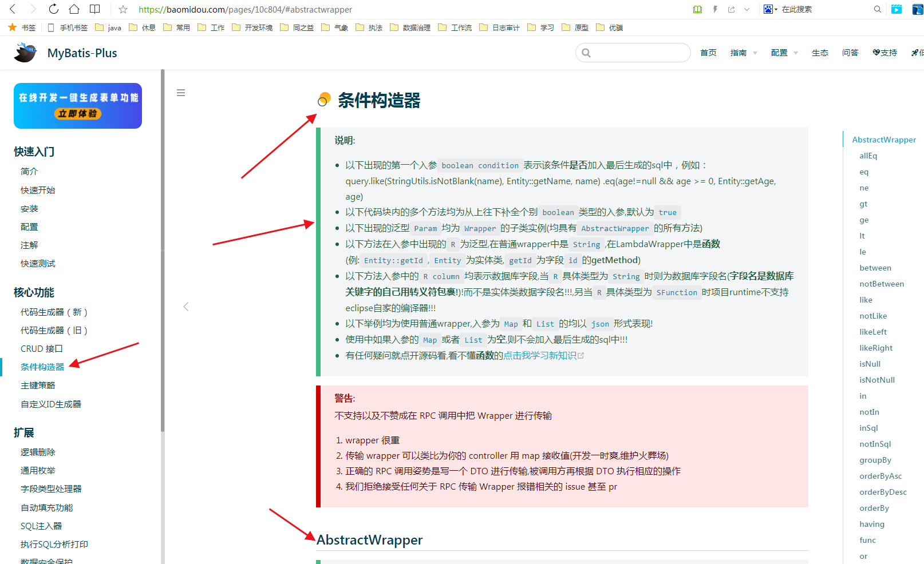Click the MyBatis-Plus bird logo
The width and height of the screenshot is (924, 564).
point(25,53)
